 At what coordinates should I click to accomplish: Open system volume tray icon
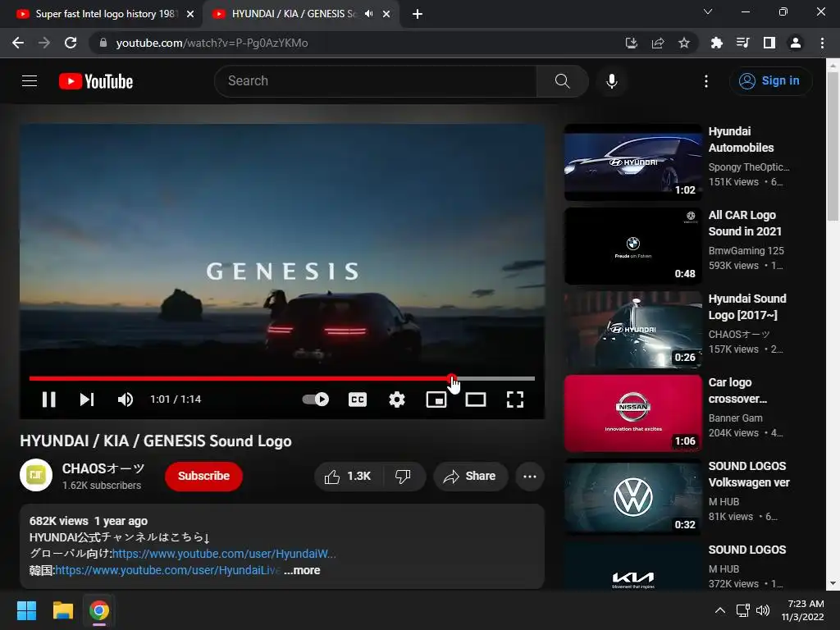point(763,610)
